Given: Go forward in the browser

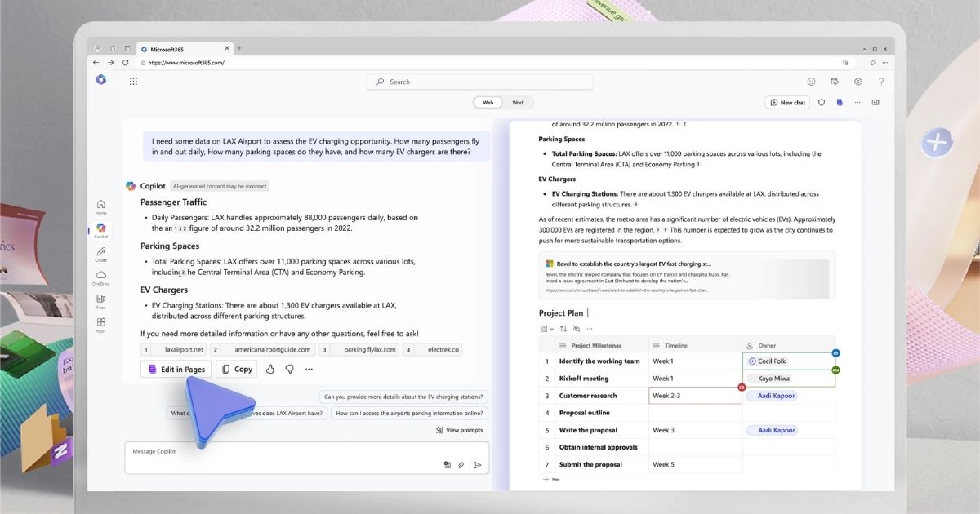Looking at the screenshot, I should (x=111, y=63).
